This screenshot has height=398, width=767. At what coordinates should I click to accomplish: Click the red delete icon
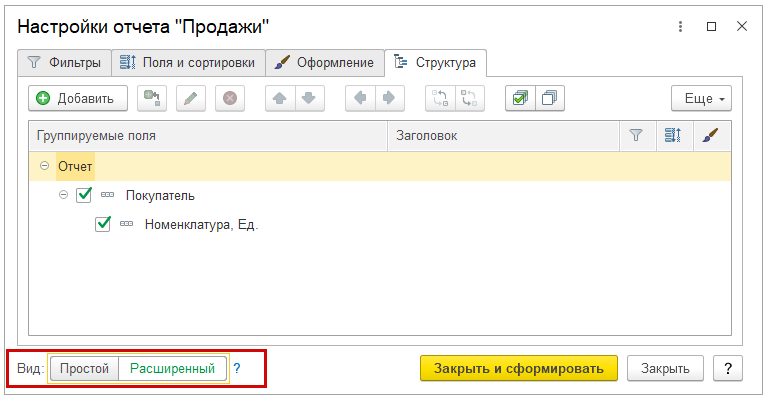pyautogui.click(x=230, y=98)
